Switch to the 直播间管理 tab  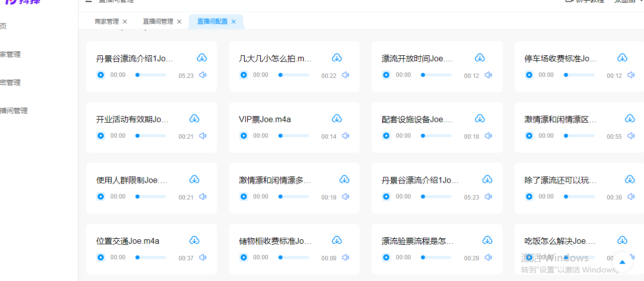[158, 22]
